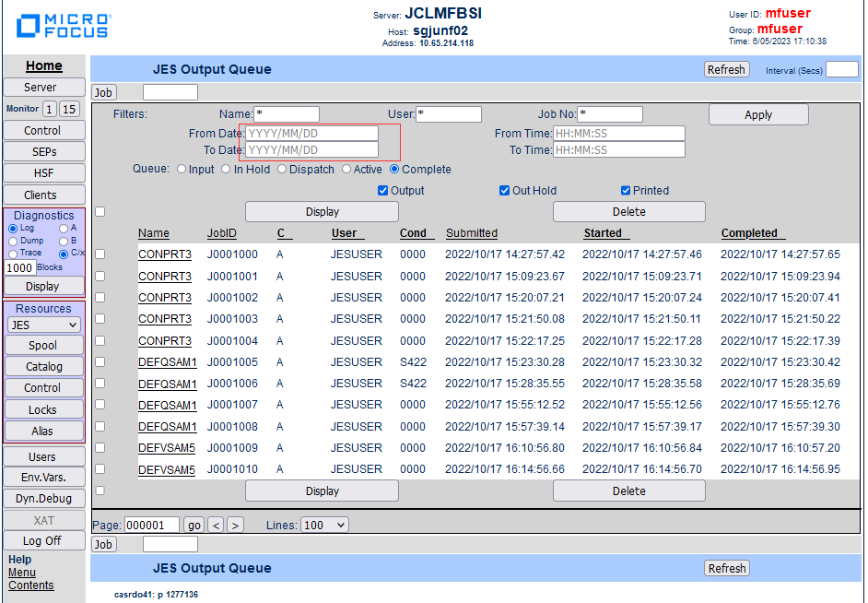Click the top Job button
Viewport: 868px width, 603px height.
coord(103,92)
